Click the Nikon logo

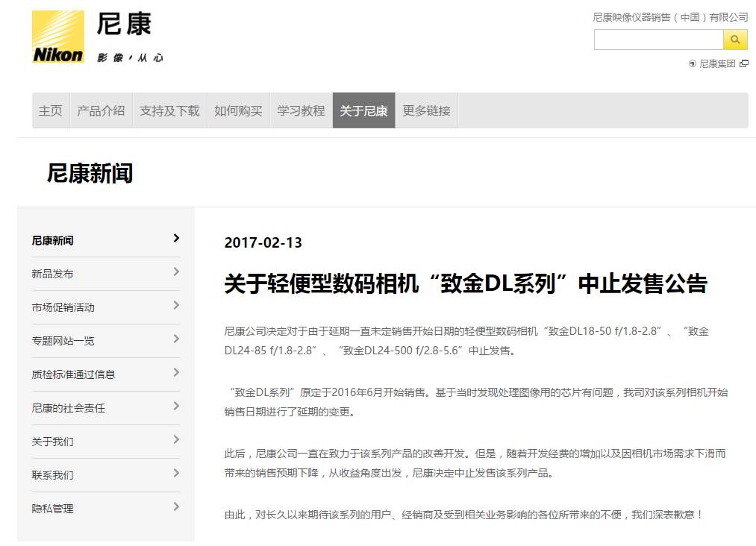57,36
